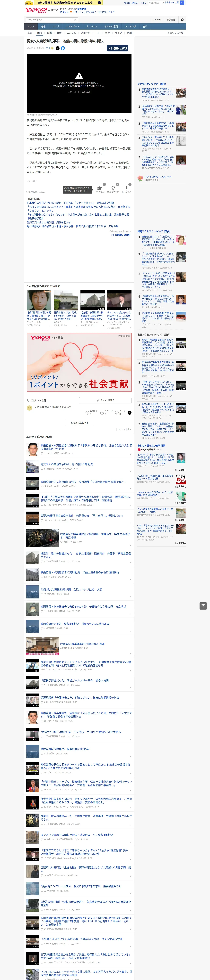Click うーん reaction on comment

pyautogui.click(x=117, y=412)
